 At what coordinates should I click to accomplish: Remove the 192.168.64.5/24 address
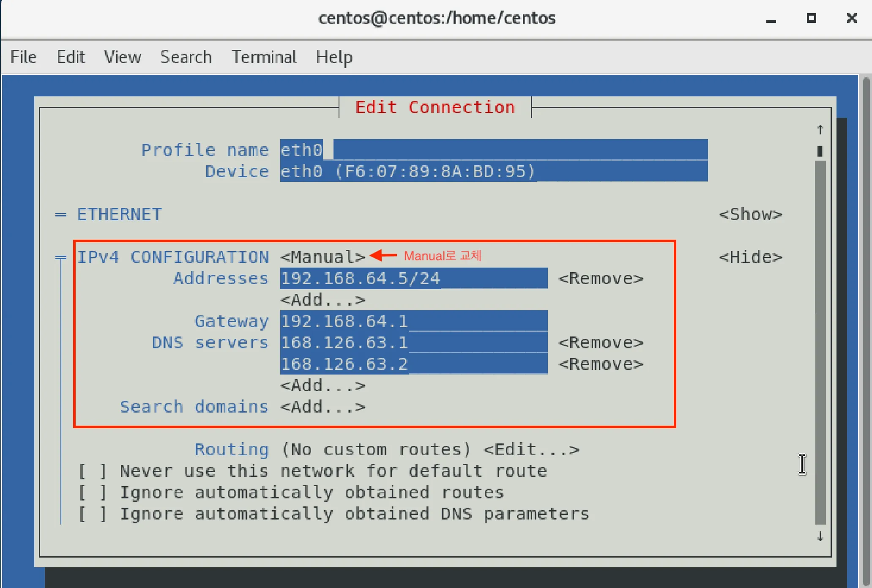click(x=600, y=279)
